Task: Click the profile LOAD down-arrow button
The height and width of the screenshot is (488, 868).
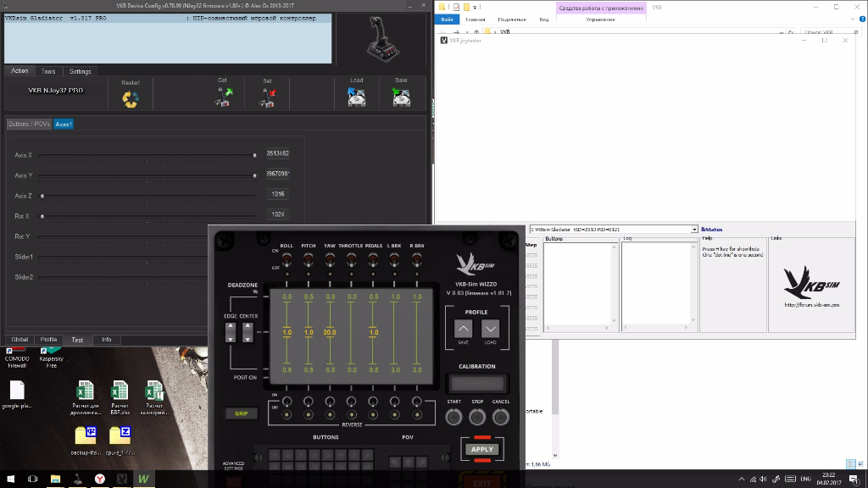Action: (x=491, y=329)
